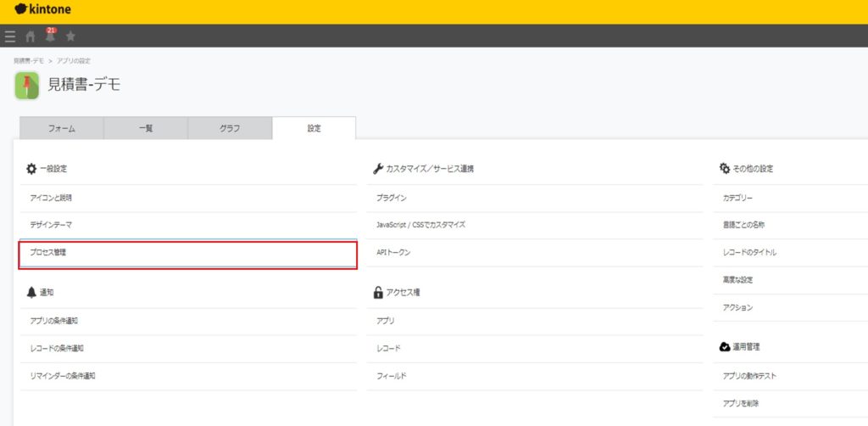
Task: Click the アクセス権 padlock icon
Action: click(378, 293)
